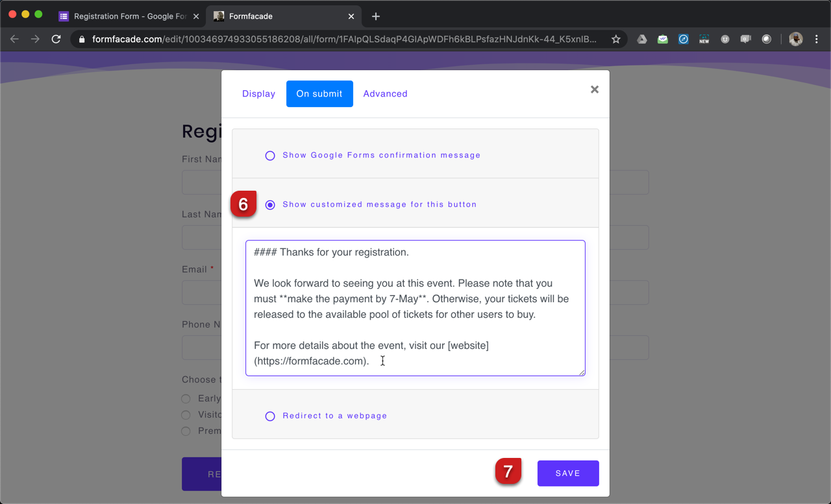
Task: Choose the Redirect to a webpage option
Action: pyautogui.click(x=270, y=416)
